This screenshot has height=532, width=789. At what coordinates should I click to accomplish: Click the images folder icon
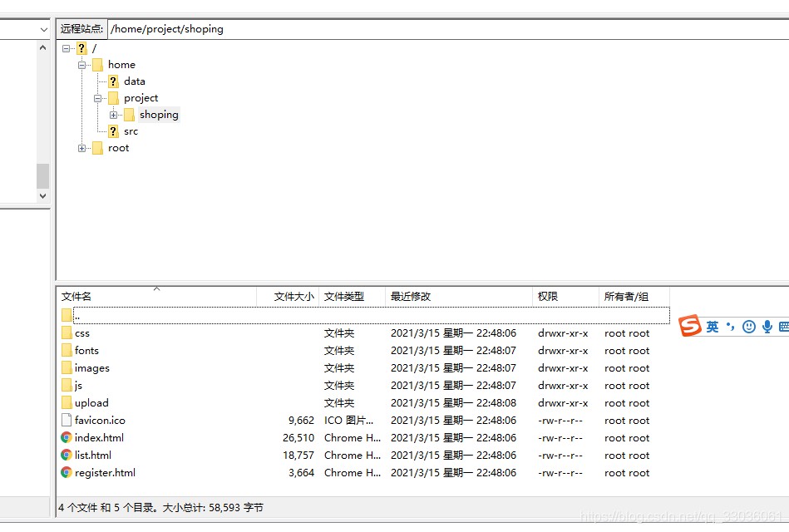[67, 368]
